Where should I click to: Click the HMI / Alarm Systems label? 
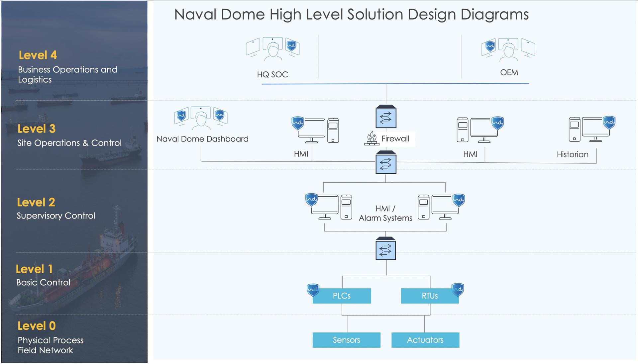[x=385, y=213]
